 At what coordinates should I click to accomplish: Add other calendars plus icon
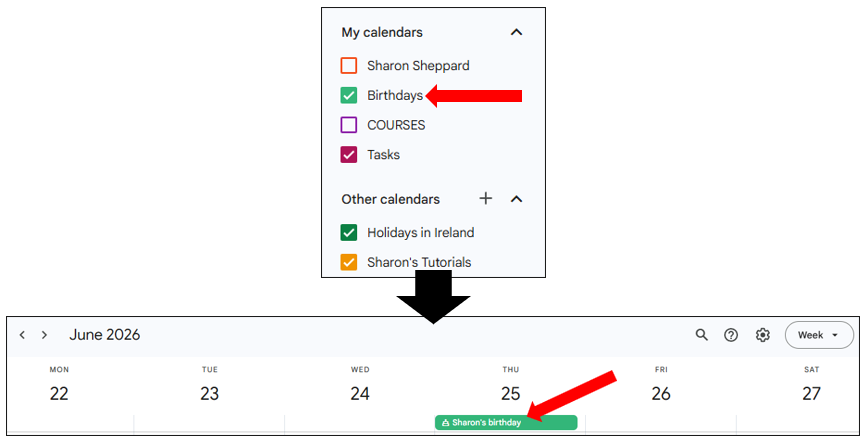pyautogui.click(x=486, y=198)
